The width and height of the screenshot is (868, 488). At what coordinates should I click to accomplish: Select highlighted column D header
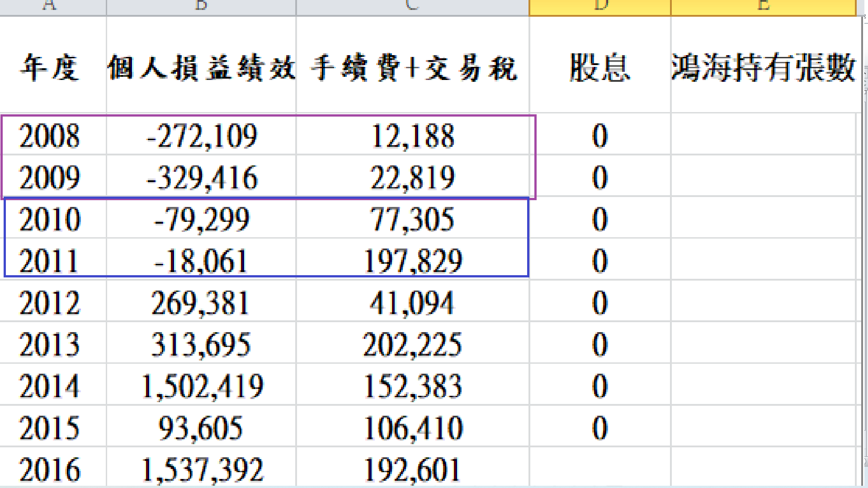coord(600,6)
